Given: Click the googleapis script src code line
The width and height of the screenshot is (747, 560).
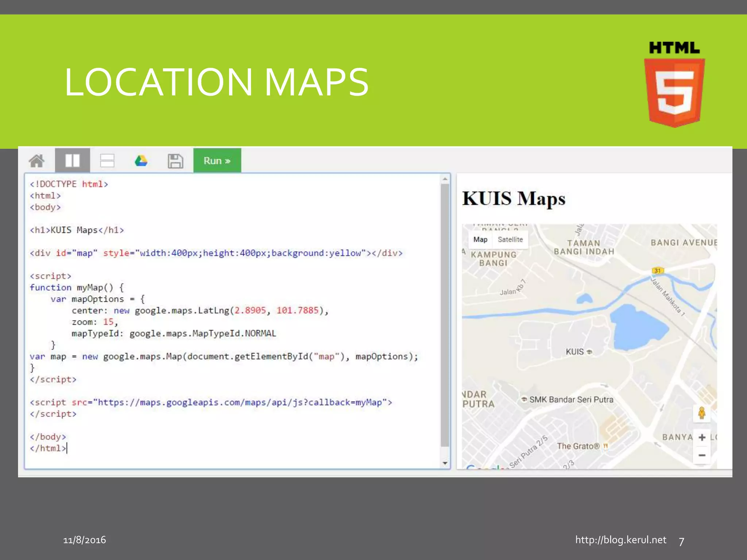Looking at the screenshot, I should pos(211,402).
